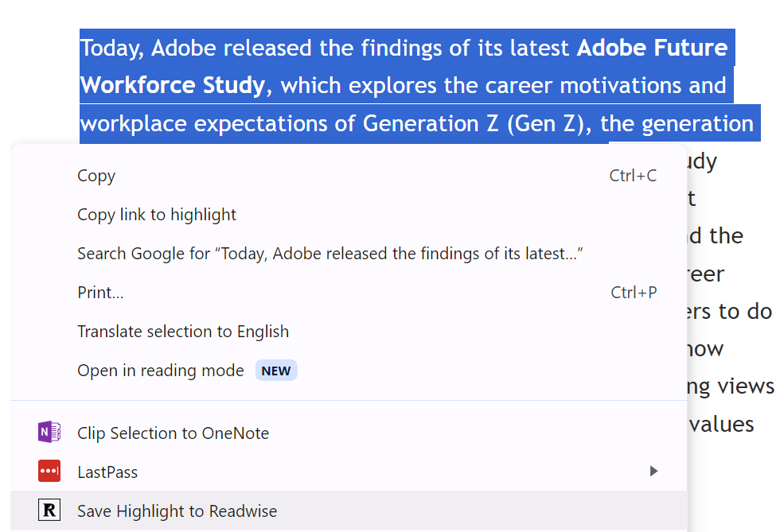Click the Ctrl+P shortcut label
Viewport: 776px width, 532px height.
[x=634, y=293]
